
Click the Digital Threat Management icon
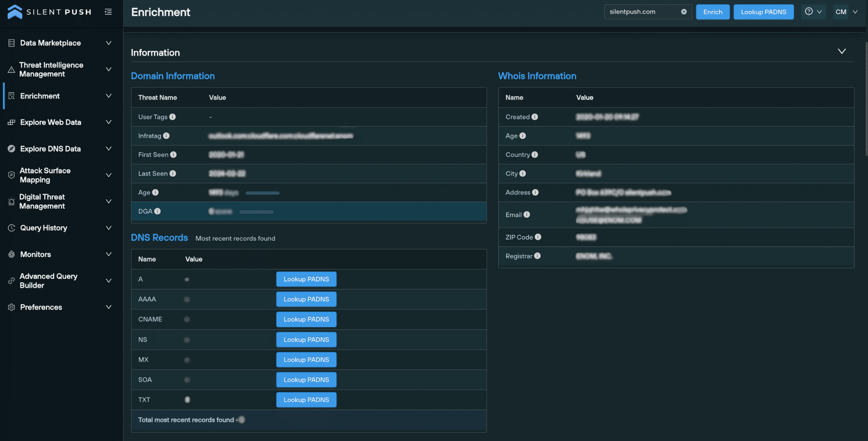11,202
